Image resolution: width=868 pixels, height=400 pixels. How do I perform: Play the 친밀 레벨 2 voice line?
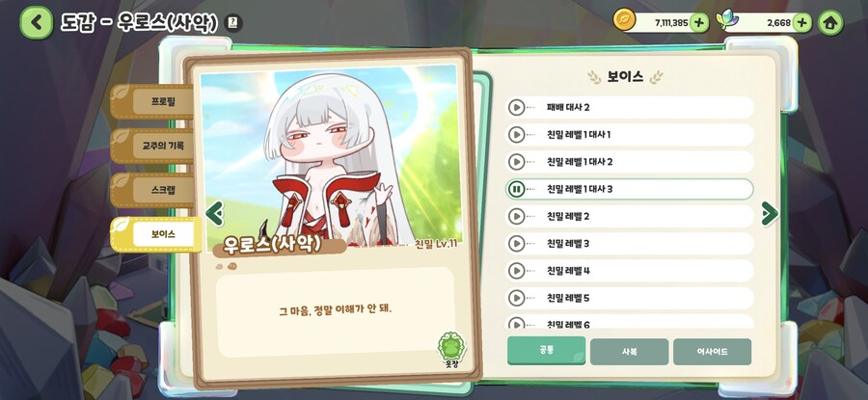[516, 216]
